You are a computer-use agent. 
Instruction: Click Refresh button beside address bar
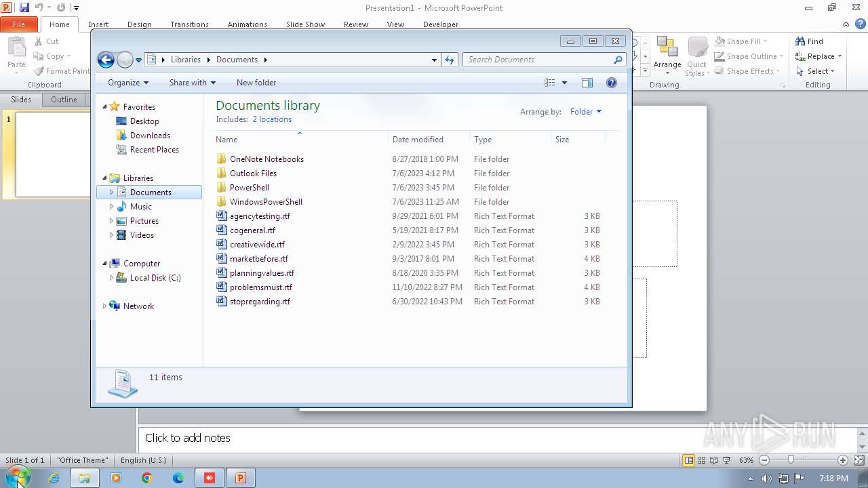[450, 60]
